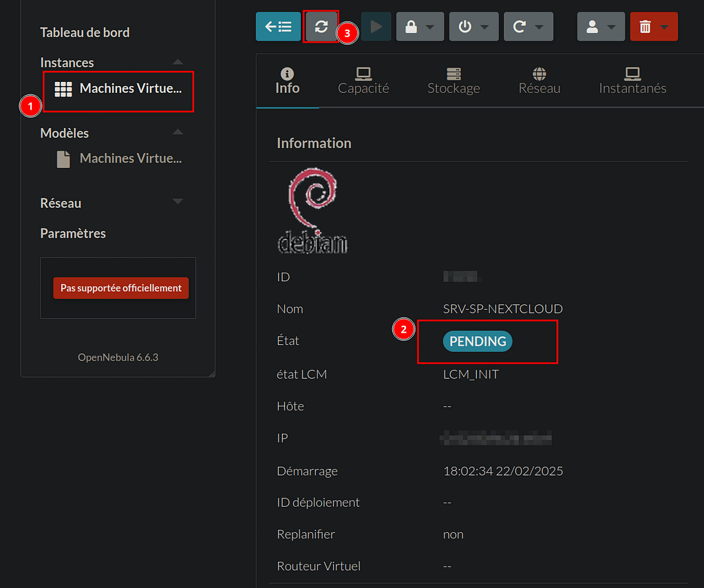This screenshot has width=704, height=588.
Task: Switch to the Instantanés tab
Action: 632,81
